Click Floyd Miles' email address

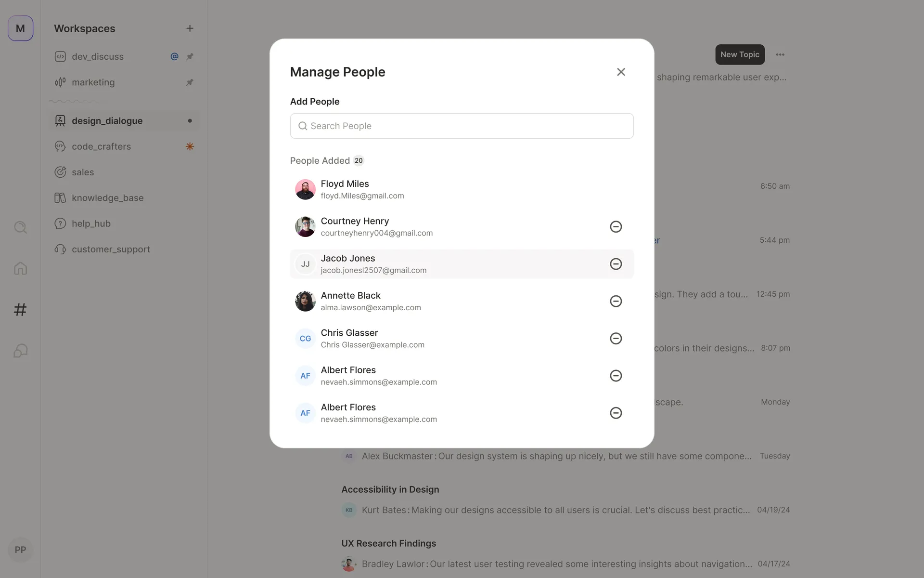(362, 196)
